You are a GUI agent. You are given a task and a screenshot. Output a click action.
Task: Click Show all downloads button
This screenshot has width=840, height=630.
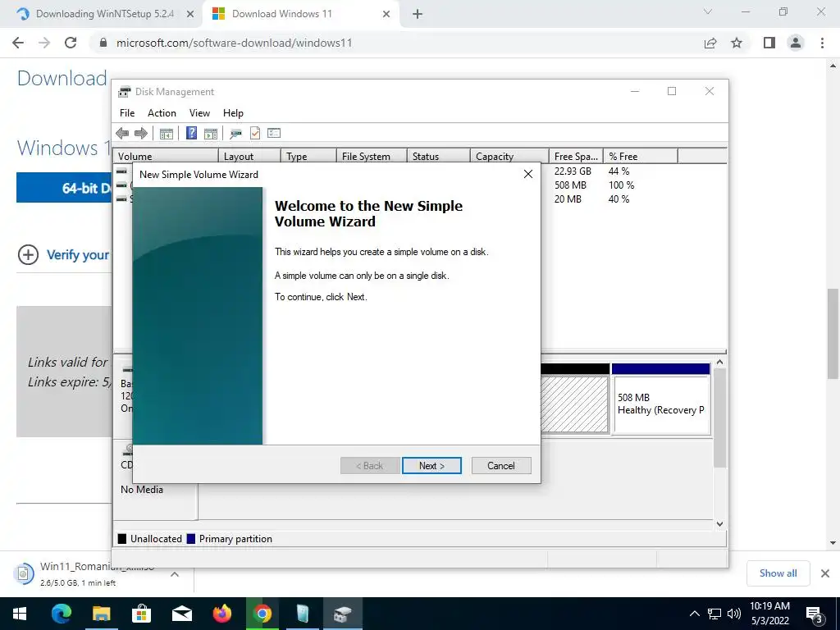[x=778, y=573]
